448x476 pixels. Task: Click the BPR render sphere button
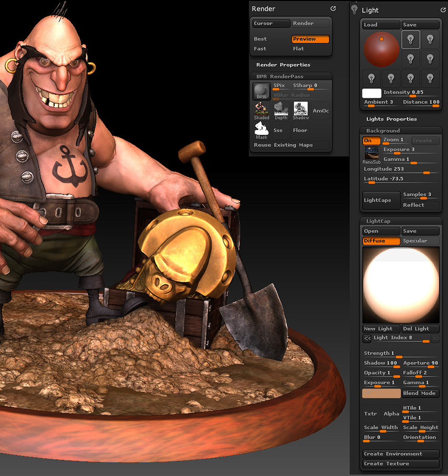click(x=261, y=91)
